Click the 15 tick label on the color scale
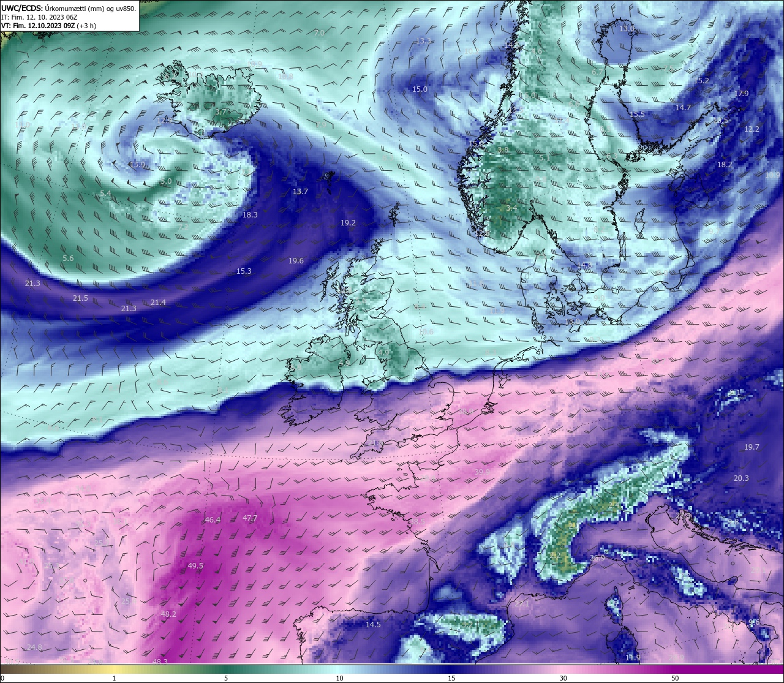This screenshot has width=784, height=683. 451,678
